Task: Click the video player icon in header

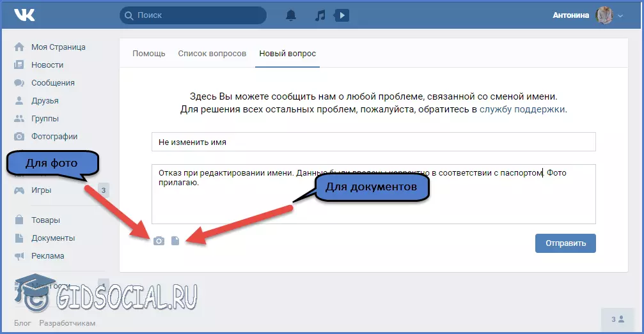Action: pyautogui.click(x=342, y=15)
